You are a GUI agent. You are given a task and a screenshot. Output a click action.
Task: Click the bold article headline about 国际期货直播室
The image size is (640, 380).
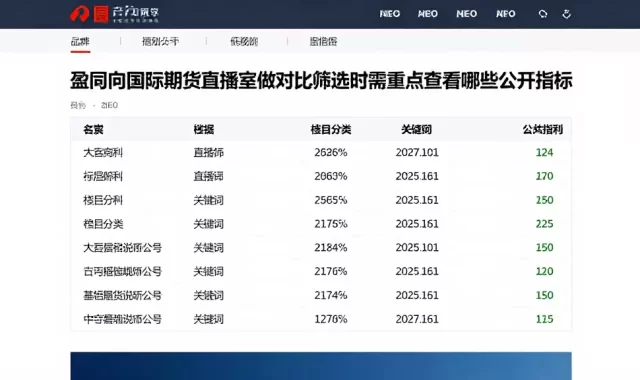tap(321, 80)
